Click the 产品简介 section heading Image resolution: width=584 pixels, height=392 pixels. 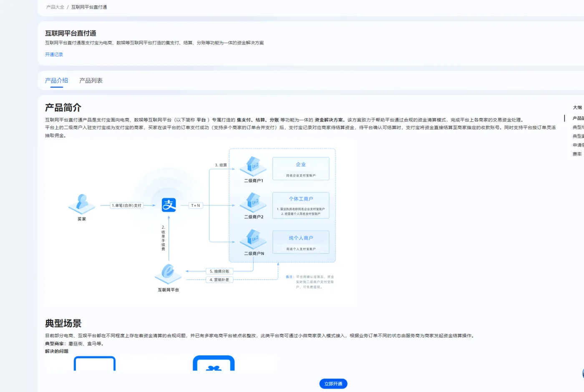point(63,108)
